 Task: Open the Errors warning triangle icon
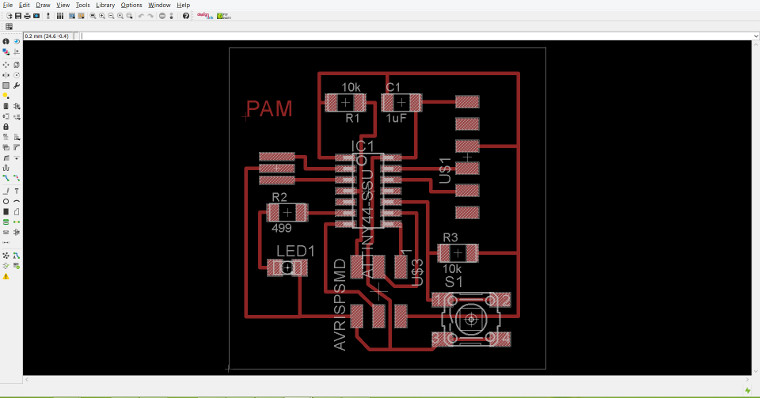click(6, 276)
